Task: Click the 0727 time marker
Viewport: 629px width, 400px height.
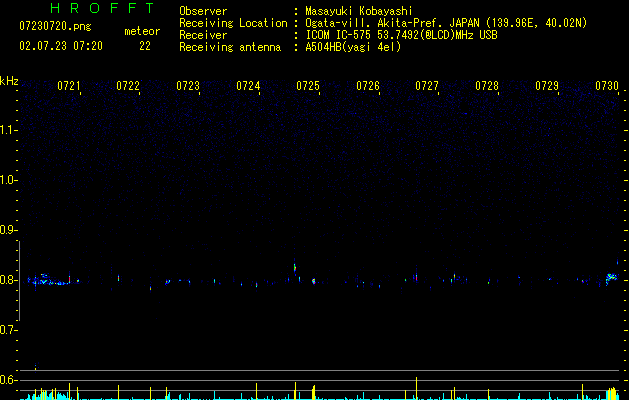Action: pyautogui.click(x=427, y=85)
